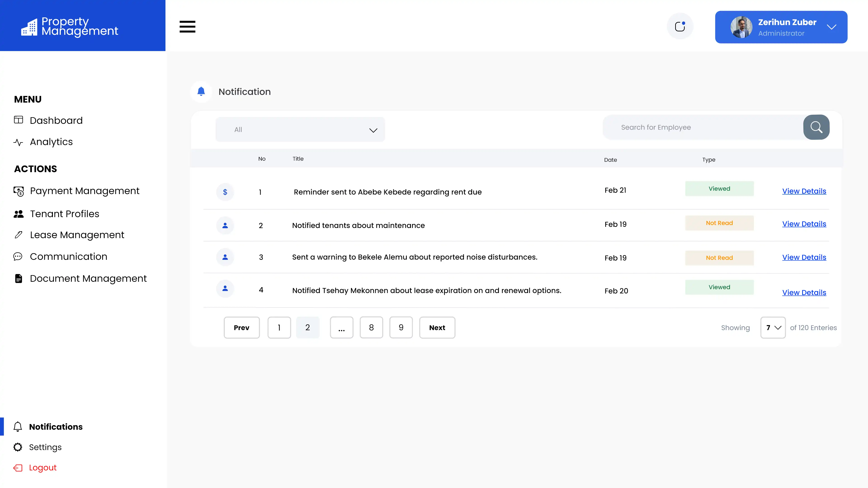868x488 pixels.
Task: Click person icon on row 3
Action: (x=225, y=257)
